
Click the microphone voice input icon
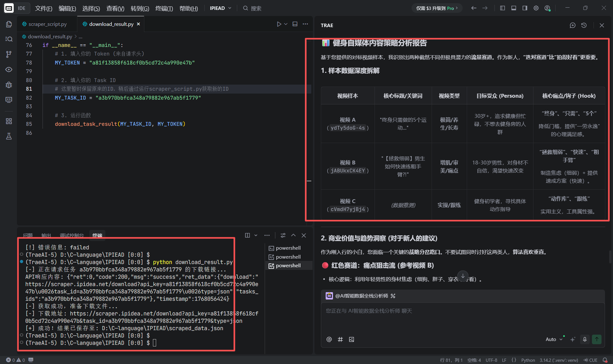(585, 339)
